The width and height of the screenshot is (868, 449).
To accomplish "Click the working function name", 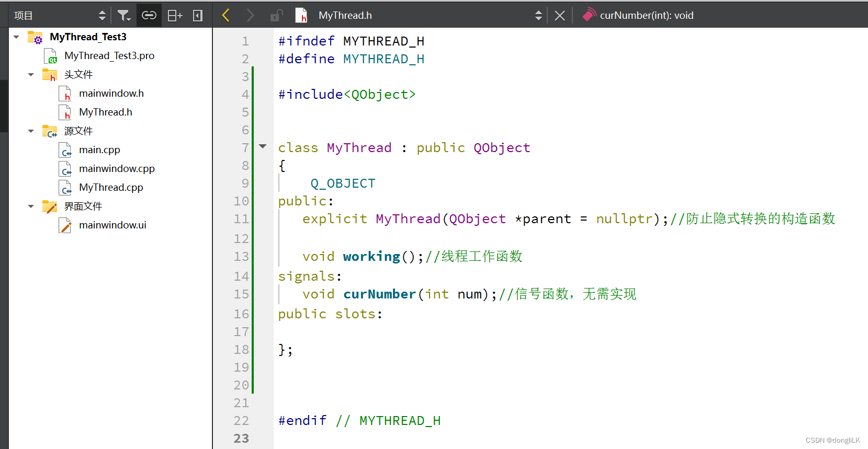I will point(371,257).
